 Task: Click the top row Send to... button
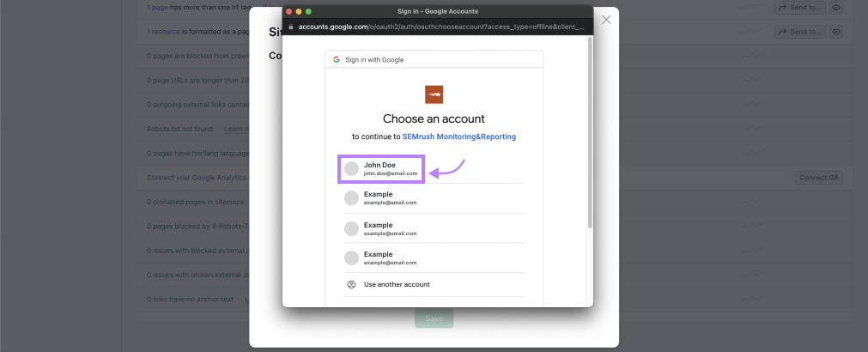799,7
